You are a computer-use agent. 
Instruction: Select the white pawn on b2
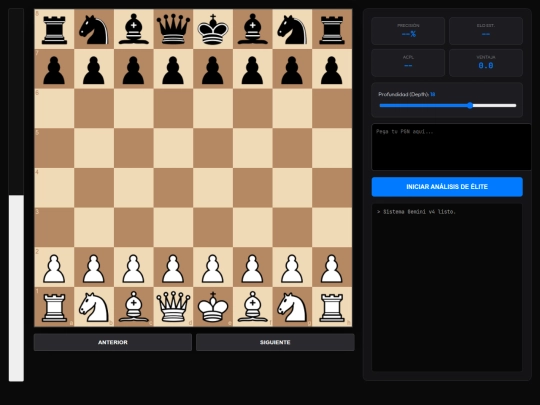(x=94, y=268)
